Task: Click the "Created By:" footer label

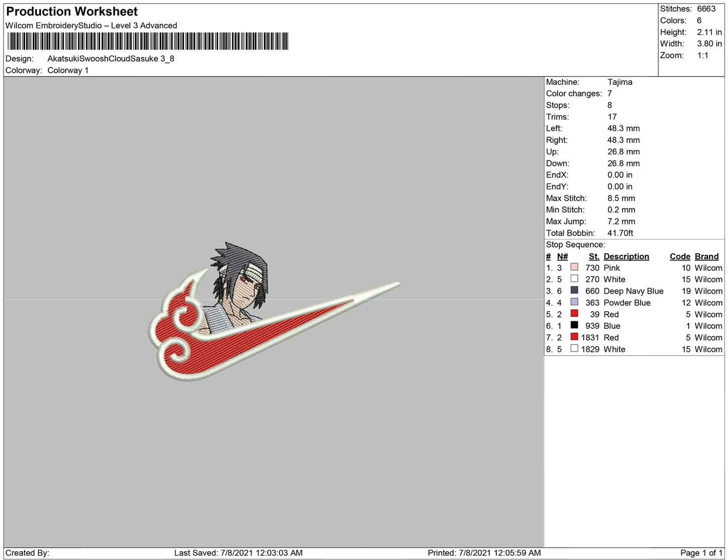Action: tap(27, 553)
